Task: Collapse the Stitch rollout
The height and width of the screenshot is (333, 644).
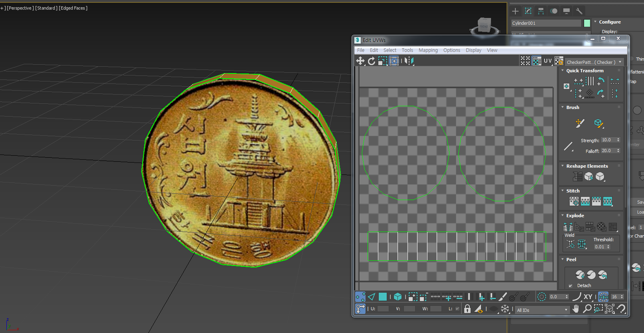Action: 563,191
